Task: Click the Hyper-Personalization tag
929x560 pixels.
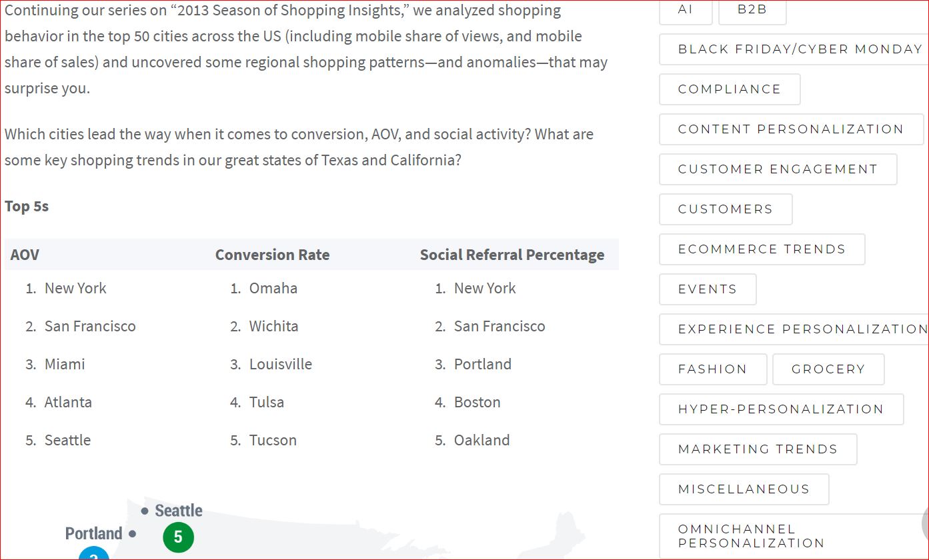Action: pyautogui.click(x=781, y=409)
